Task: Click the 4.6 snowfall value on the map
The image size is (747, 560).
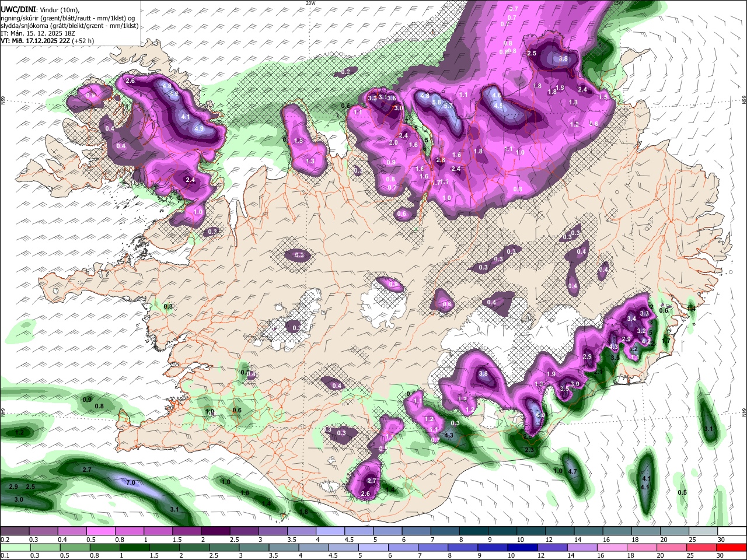Action: (x=497, y=95)
